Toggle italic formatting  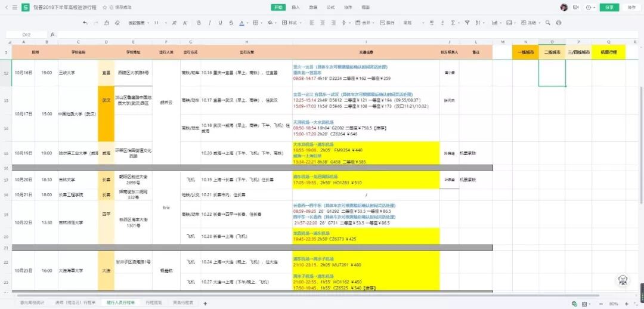pyautogui.click(x=209, y=23)
